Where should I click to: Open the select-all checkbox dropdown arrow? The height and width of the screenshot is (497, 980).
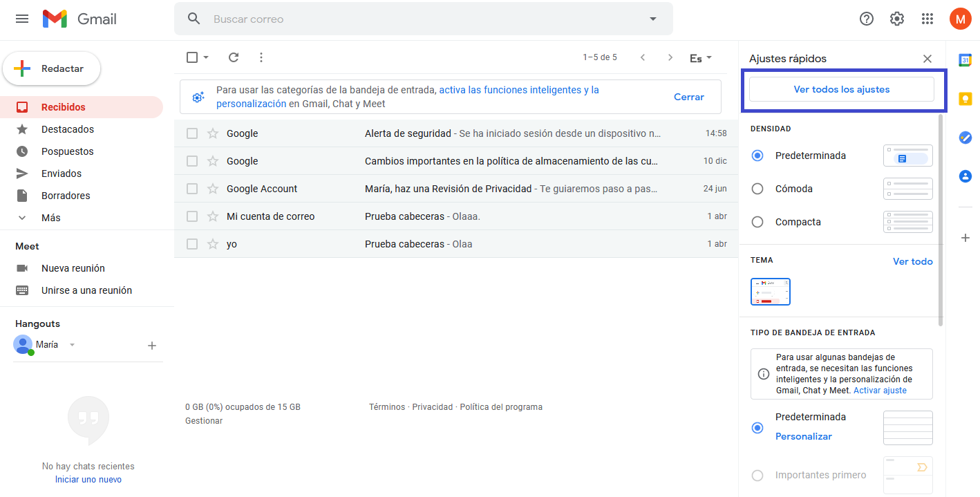206,58
